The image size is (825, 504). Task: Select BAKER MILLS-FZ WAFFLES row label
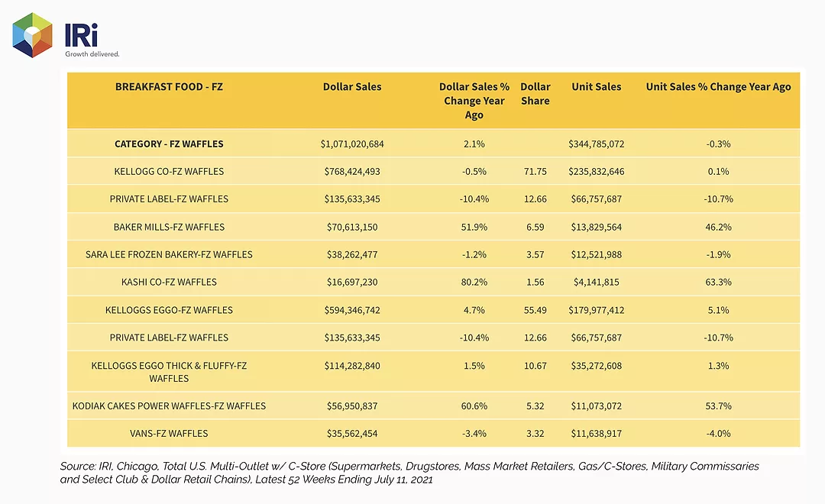tap(169, 227)
